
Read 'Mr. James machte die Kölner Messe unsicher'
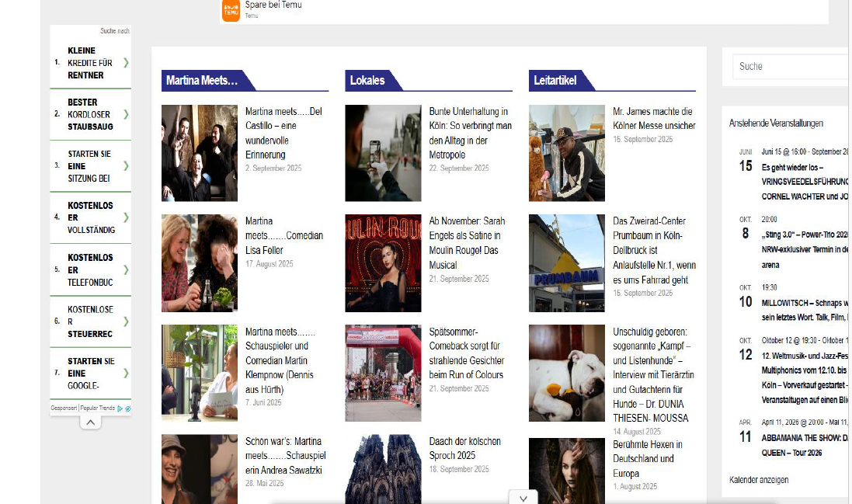(x=653, y=119)
